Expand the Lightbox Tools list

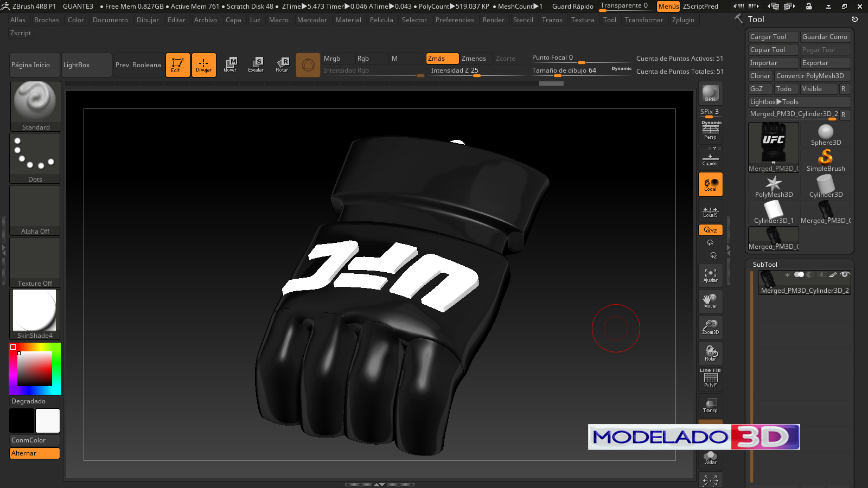(x=800, y=102)
